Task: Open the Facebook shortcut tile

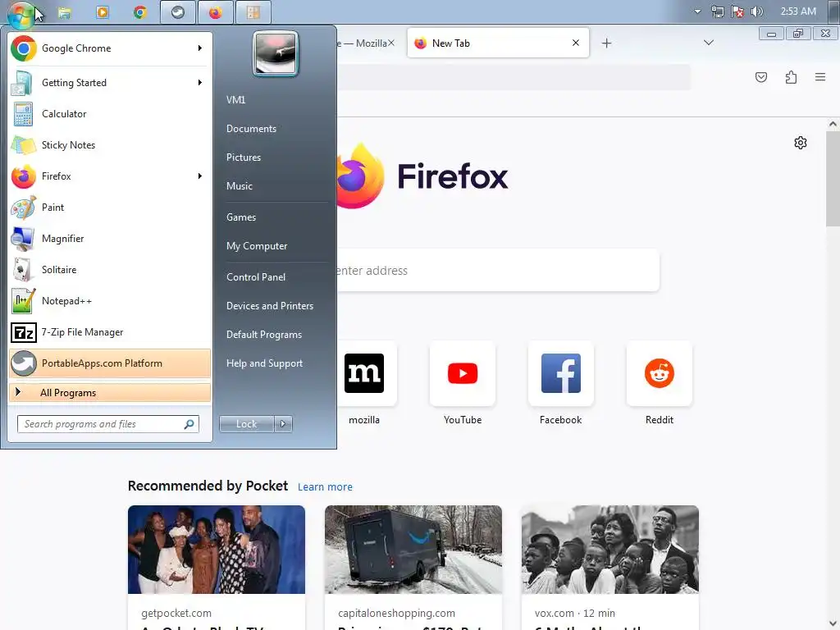Action: (561, 373)
